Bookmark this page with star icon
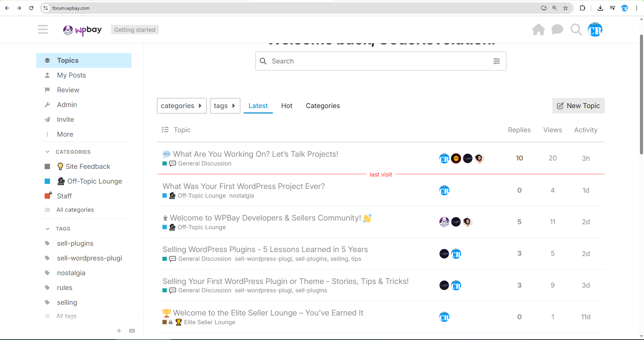This screenshot has width=644, height=340. pyautogui.click(x=565, y=8)
